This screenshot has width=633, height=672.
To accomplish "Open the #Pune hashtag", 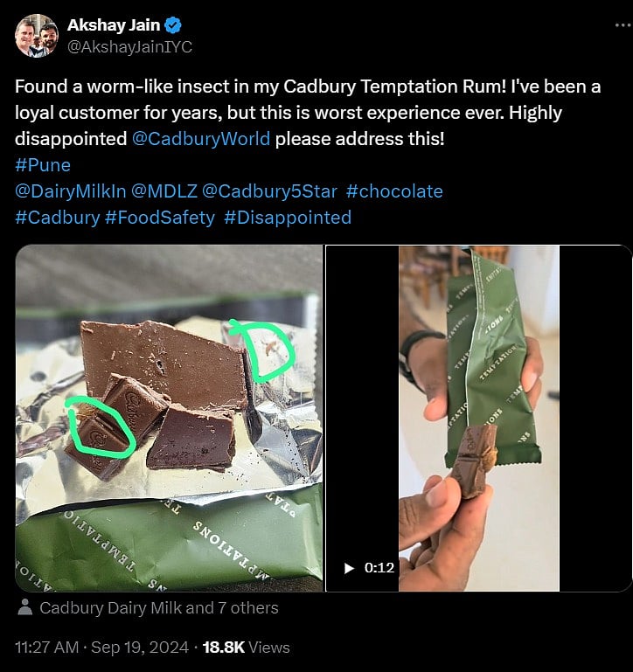I will click(43, 165).
